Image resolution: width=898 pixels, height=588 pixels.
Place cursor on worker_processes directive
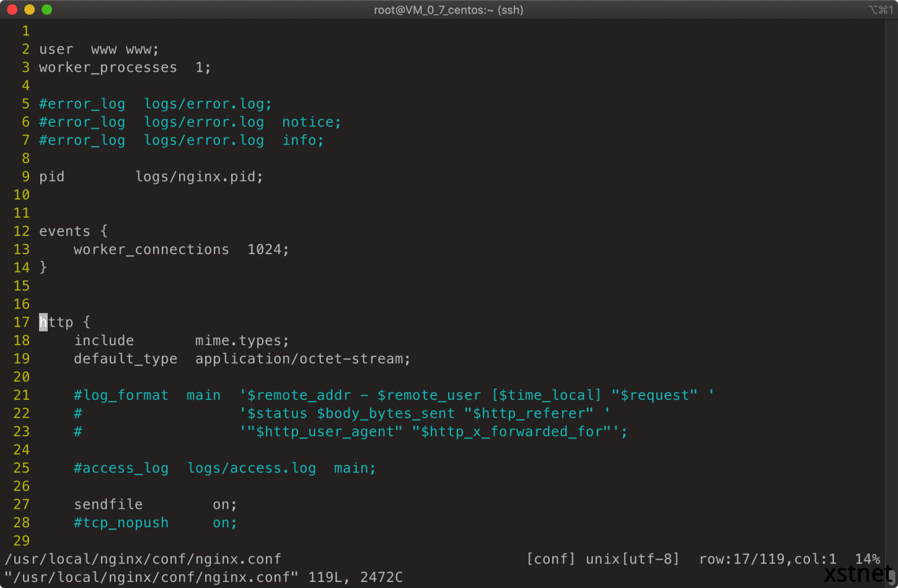pyautogui.click(x=108, y=68)
